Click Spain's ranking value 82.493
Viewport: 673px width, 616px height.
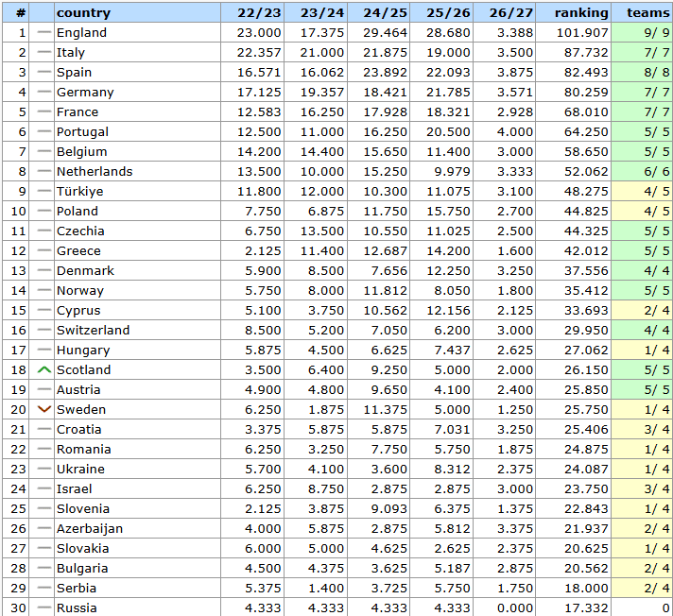586,73
